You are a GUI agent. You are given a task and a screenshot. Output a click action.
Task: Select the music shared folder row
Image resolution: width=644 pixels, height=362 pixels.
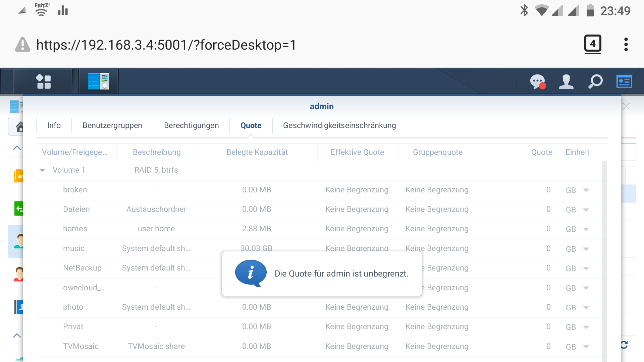(x=319, y=248)
